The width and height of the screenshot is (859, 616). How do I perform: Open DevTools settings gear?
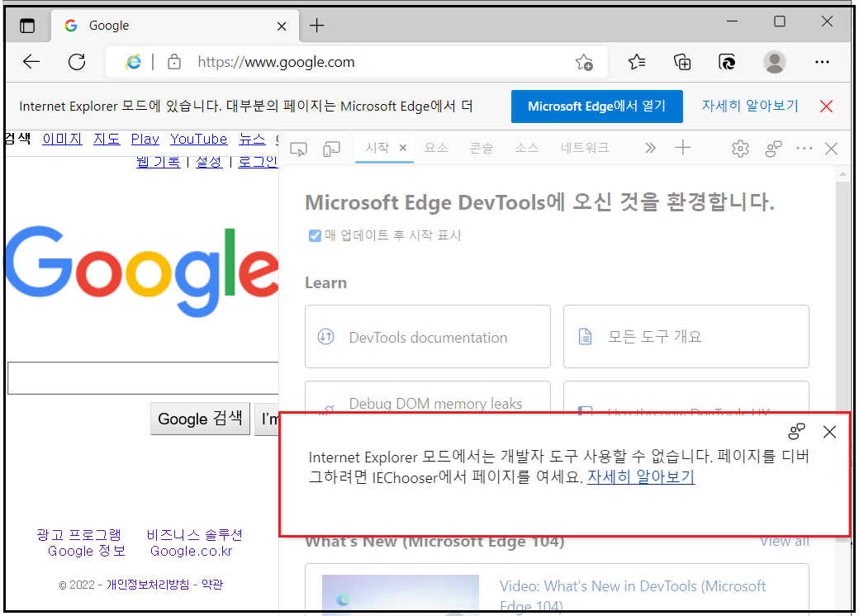pyautogui.click(x=740, y=149)
